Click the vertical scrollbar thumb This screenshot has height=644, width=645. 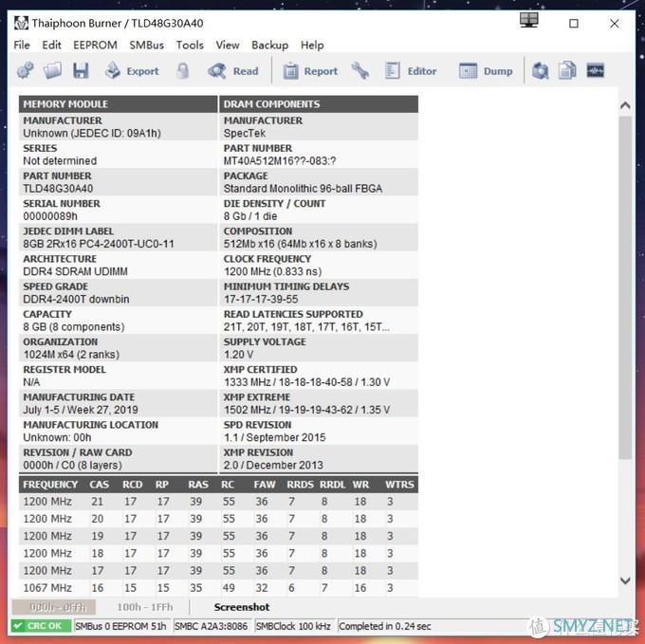pyautogui.click(x=625, y=287)
